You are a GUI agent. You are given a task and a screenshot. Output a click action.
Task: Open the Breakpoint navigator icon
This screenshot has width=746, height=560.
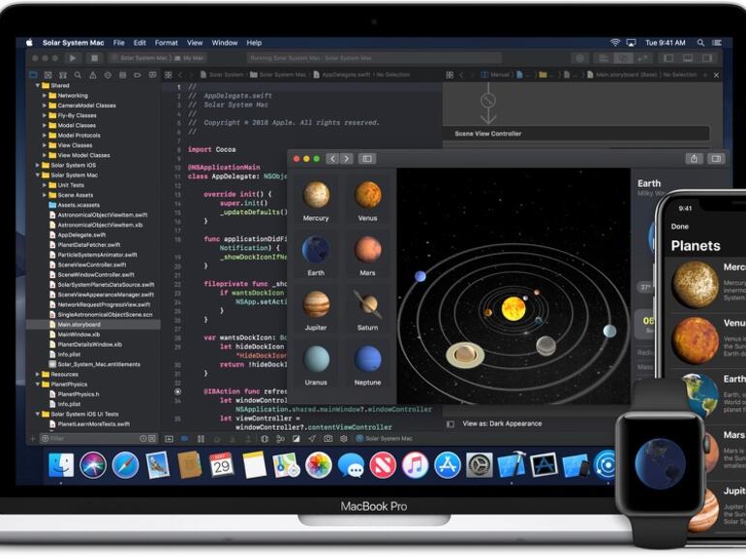point(138,75)
